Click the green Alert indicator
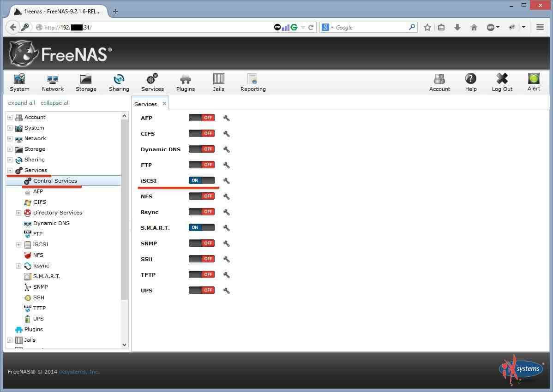The height and width of the screenshot is (392, 553). coord(534,82)
